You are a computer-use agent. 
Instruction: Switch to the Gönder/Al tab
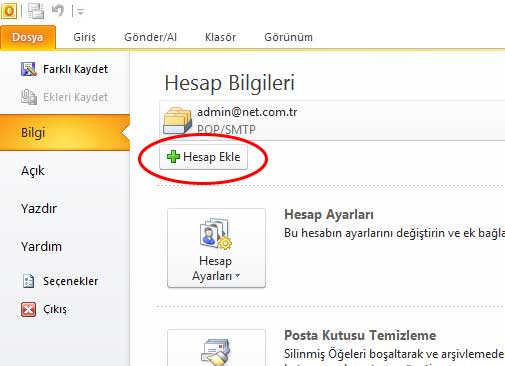[150, 37]
